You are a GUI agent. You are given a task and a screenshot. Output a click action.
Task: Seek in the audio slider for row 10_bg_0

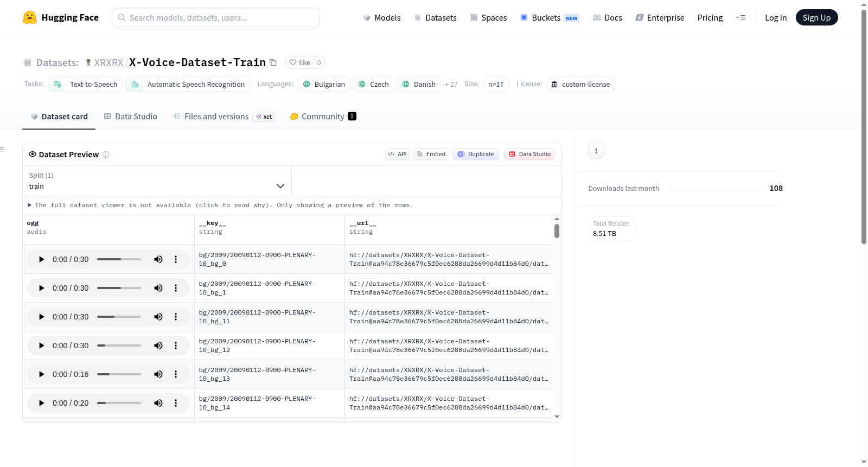[119, 259]
